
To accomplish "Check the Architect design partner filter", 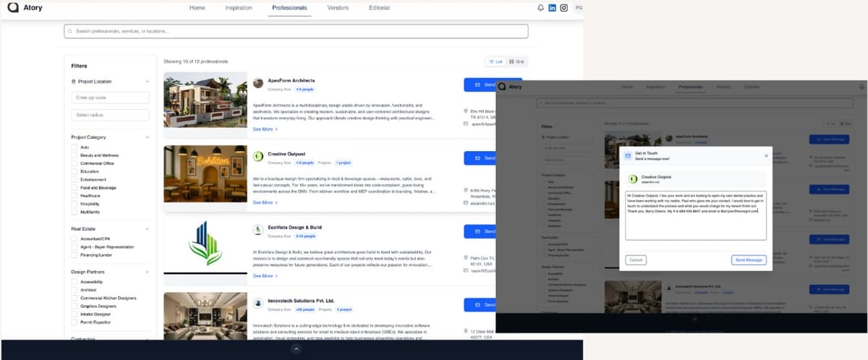I will (x=74, y=290).
